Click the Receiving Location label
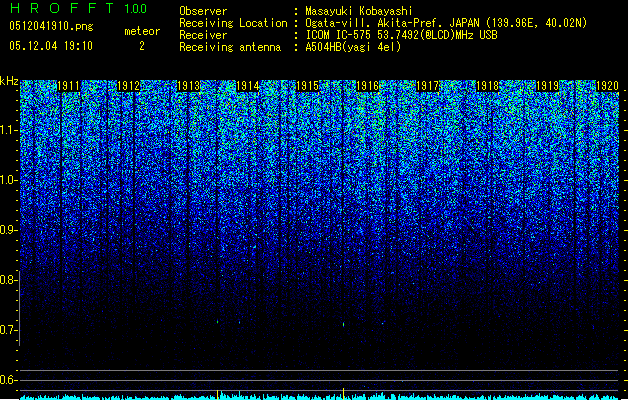The image size is (629, 400). (233, 23)
